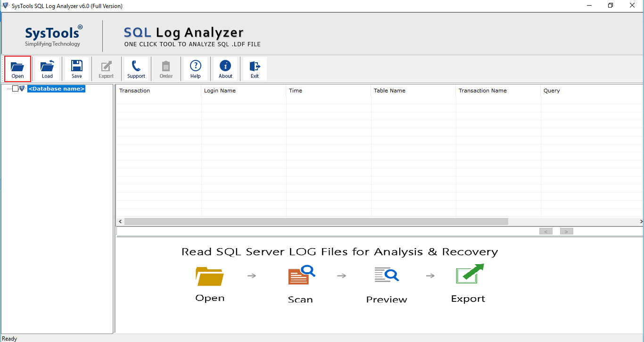Image resolution: width=644 pixels, height=342 pixels.
Task: Show About information dialog
Action: (225, 69)
